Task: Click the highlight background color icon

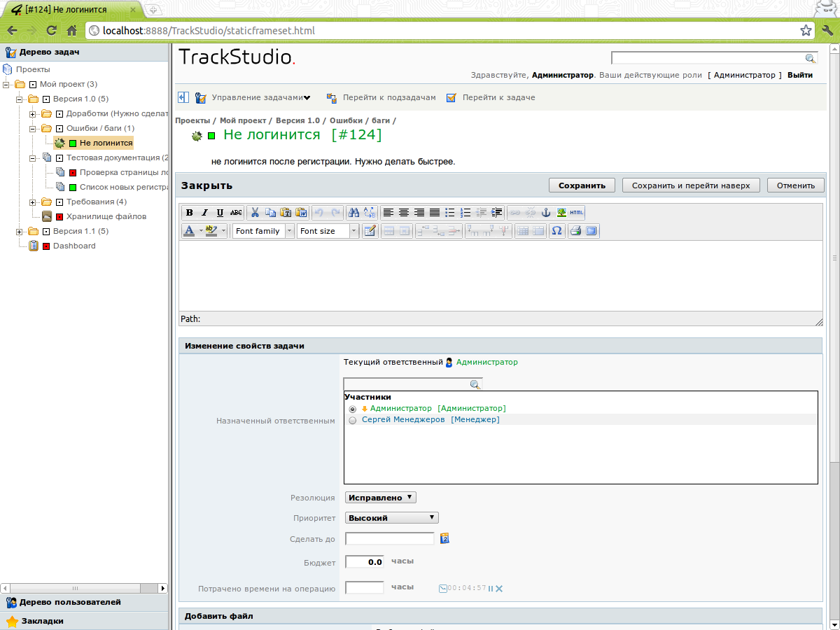Action: coord(211,231)
